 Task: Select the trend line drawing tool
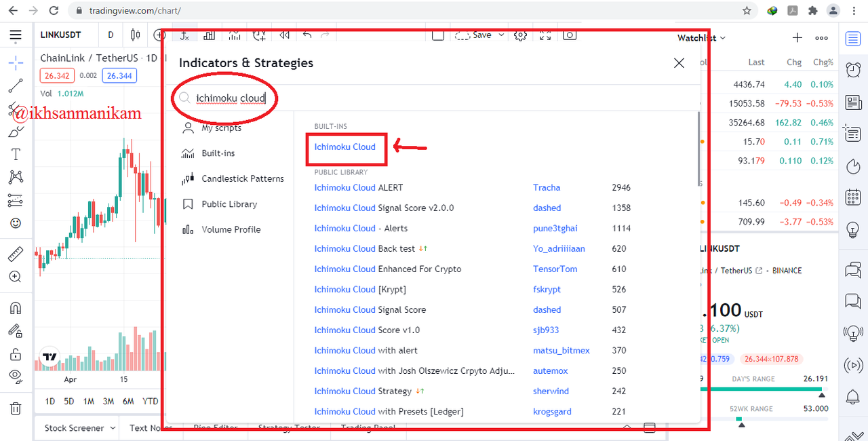(x=16, y=86)
